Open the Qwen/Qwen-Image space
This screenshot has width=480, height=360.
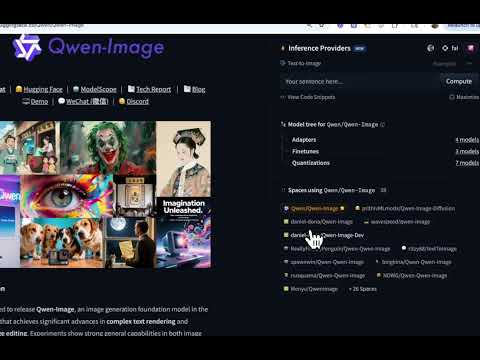(x=314, y=208)
